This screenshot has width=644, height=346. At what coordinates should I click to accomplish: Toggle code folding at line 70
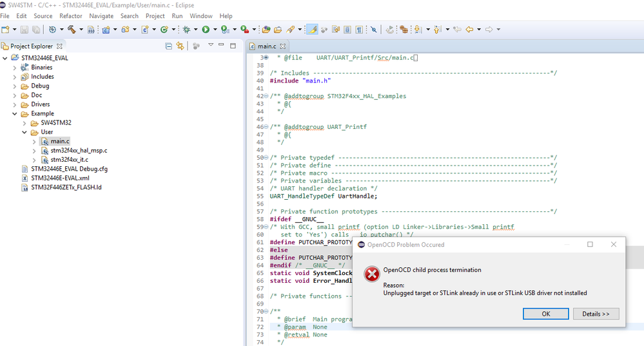tap(266, 311)
